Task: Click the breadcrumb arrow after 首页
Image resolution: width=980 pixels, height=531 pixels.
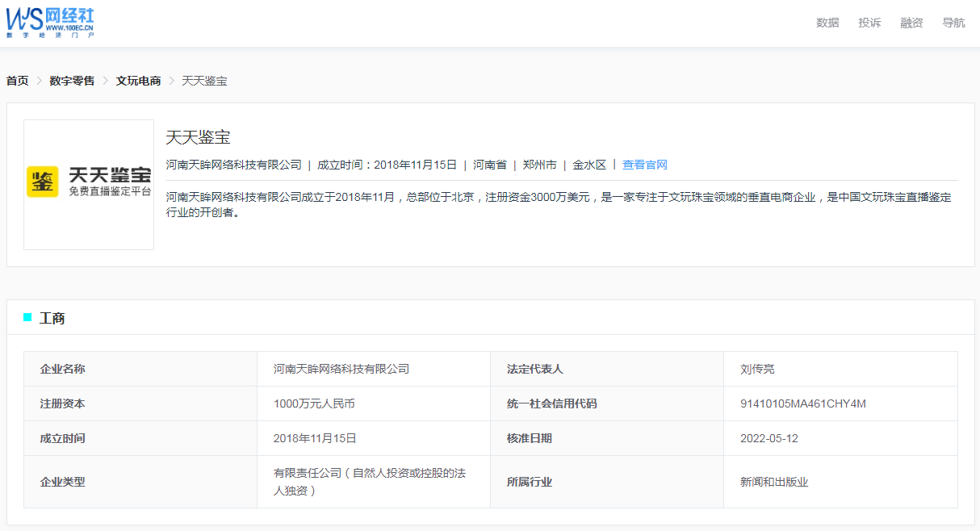Action: [x=38, y=81]
